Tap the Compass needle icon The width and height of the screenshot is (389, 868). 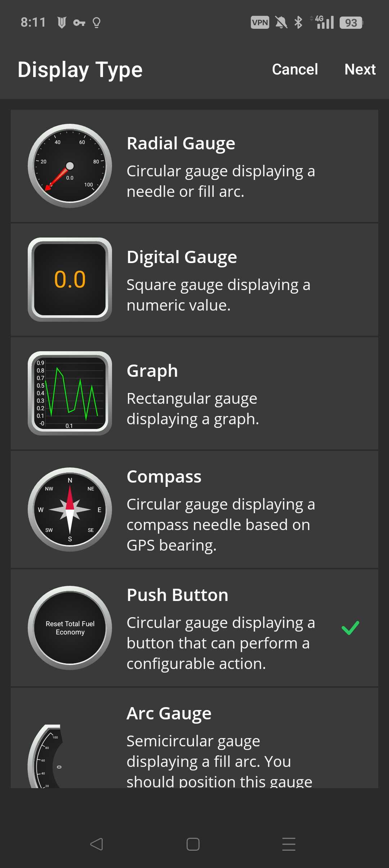pyautogui.click(x=70, y=510)
